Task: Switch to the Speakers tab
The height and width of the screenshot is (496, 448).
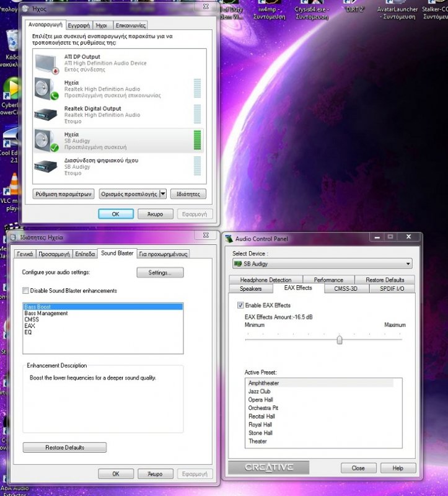Action: [250, 288]
